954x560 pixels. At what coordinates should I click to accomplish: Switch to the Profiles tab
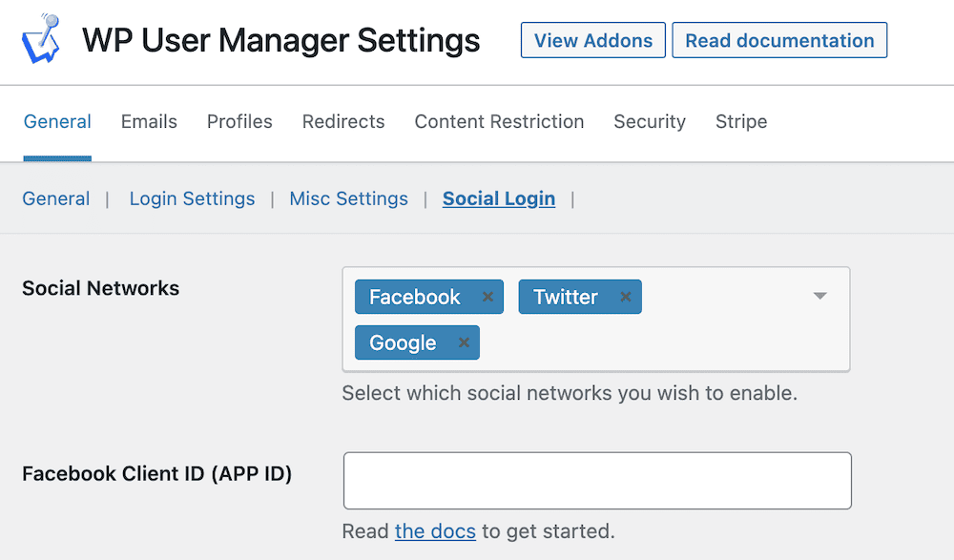tap(239, 122)
